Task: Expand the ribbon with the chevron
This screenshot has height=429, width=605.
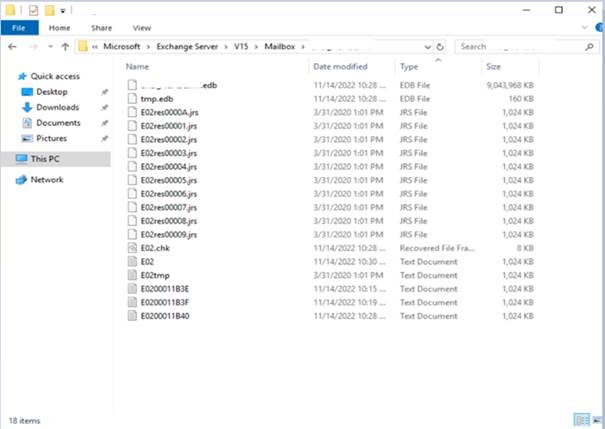Action: (582, 28)
